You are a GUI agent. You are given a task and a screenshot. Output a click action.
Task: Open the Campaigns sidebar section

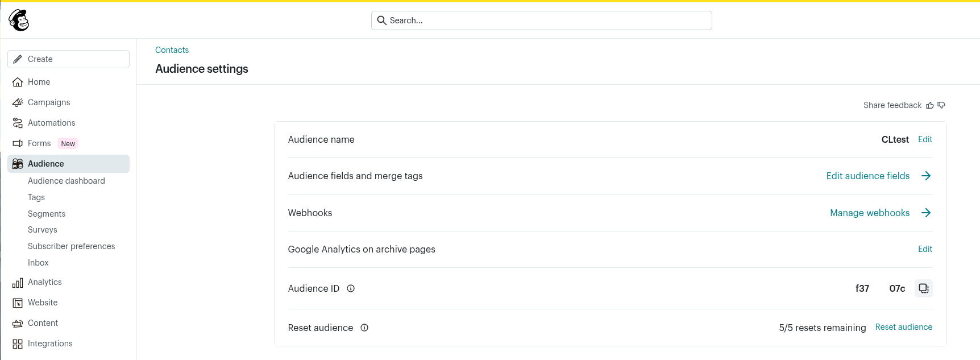(x=49, y=102)
